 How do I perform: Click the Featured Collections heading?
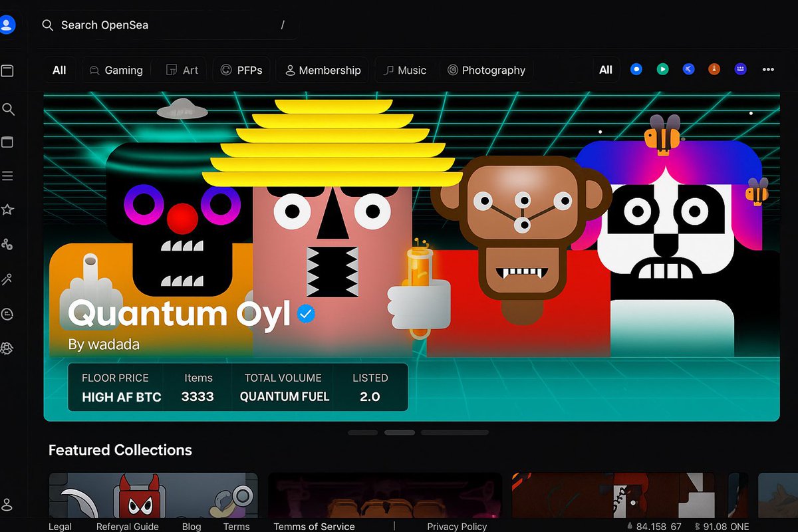coord(120,450)
